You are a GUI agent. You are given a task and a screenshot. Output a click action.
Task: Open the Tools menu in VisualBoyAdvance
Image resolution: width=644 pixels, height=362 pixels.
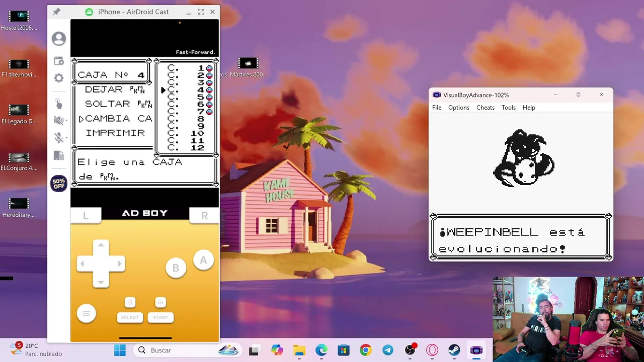(509, 108)
